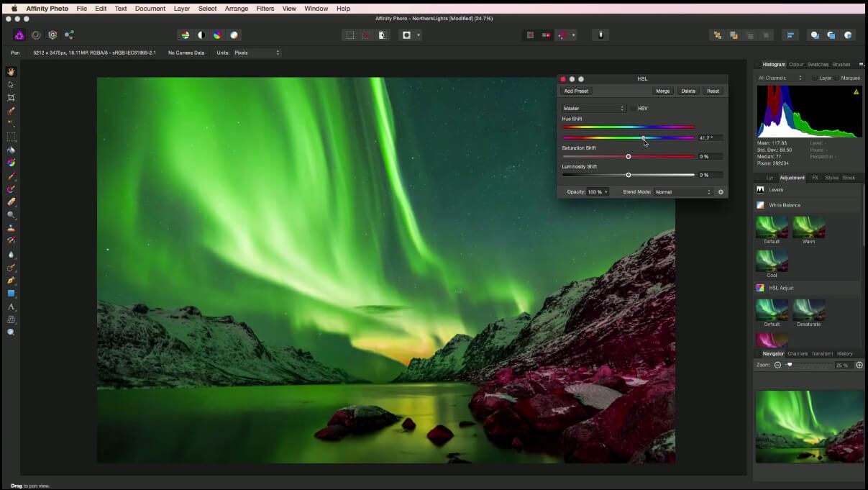Image resolution: width=868 pixels, height=490 pixels.
Task: Expand the snapping options arrow
Action: click(x=574, y=35)
